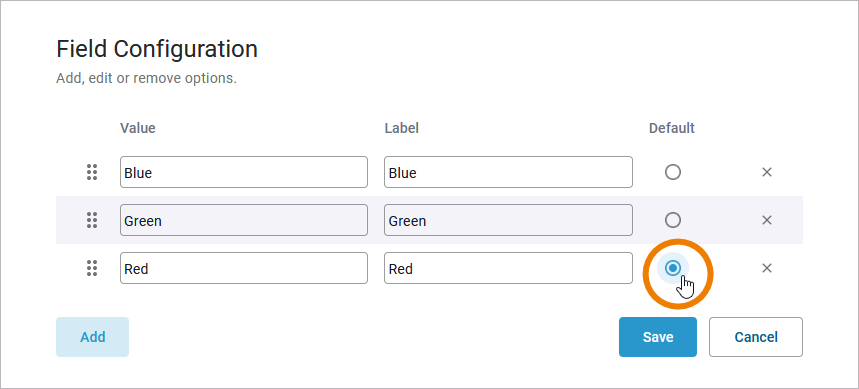Edit the Blue label text field
The image size is (859, 389).
point(508,172)
